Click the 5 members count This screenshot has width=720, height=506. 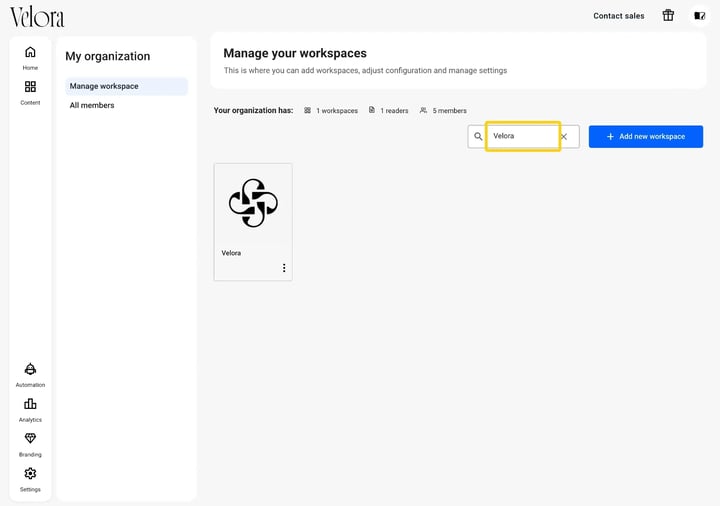coord(443,111)
